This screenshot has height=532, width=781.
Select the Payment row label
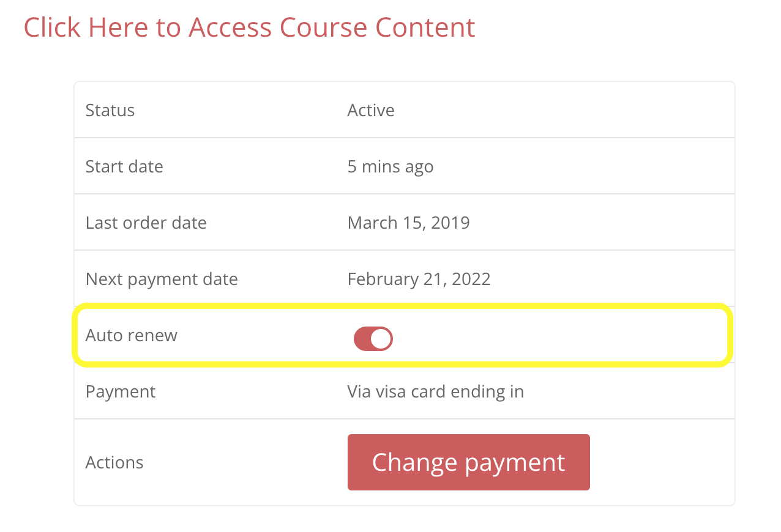tap(121, 391)
